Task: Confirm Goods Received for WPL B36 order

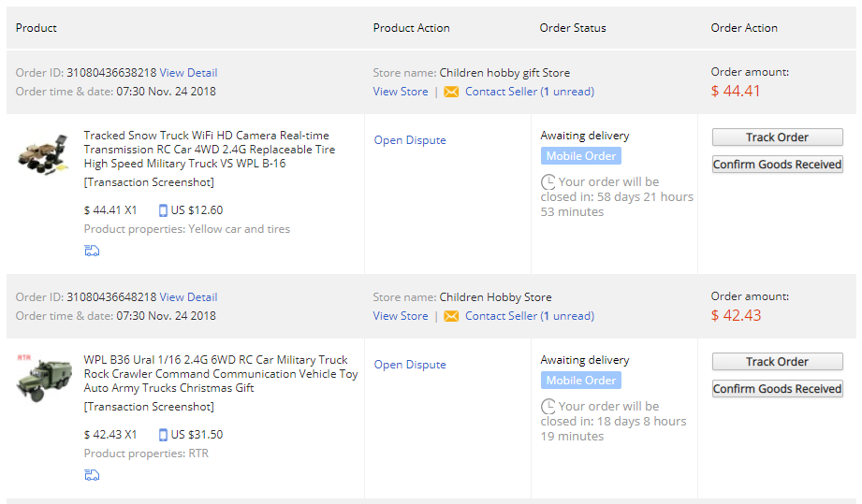Action: click(x=777, y=389)
